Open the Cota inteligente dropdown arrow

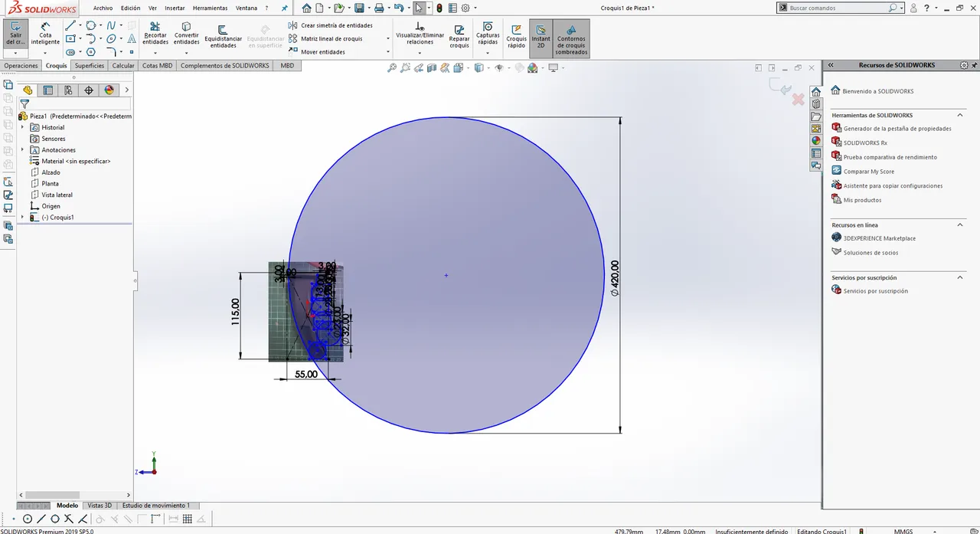[x=45, y=53]
